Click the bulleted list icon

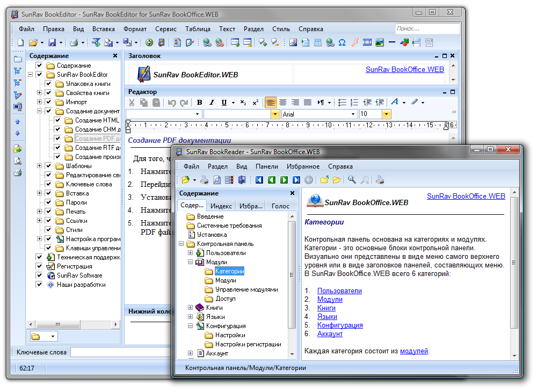tap(342, 103)
